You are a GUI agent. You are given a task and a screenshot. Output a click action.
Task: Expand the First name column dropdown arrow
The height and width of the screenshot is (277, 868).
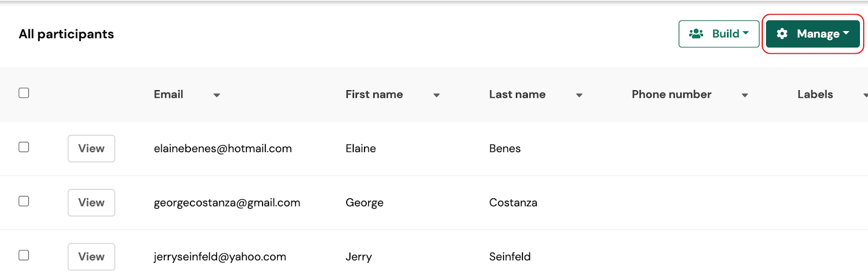click(x=436, y=95)
